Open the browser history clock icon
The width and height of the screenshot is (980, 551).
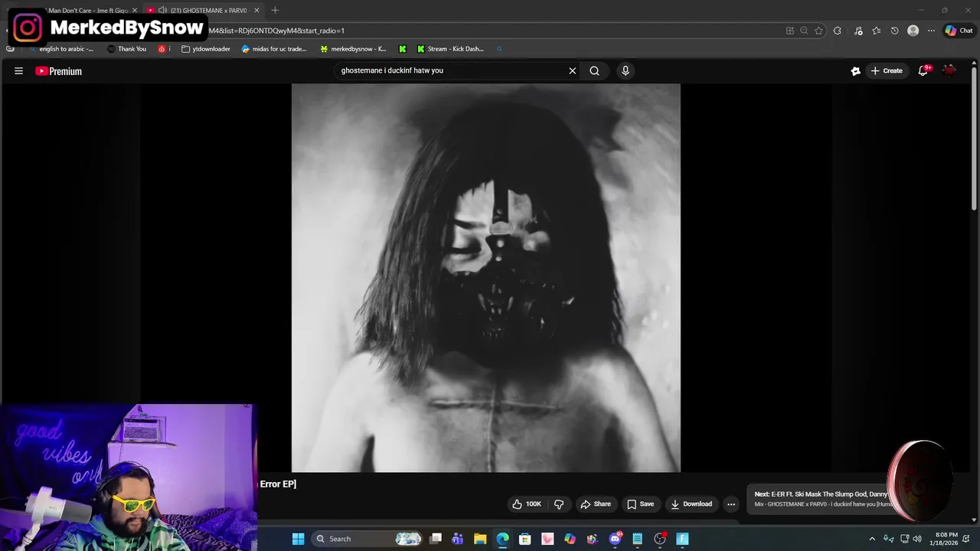[894, 31]
